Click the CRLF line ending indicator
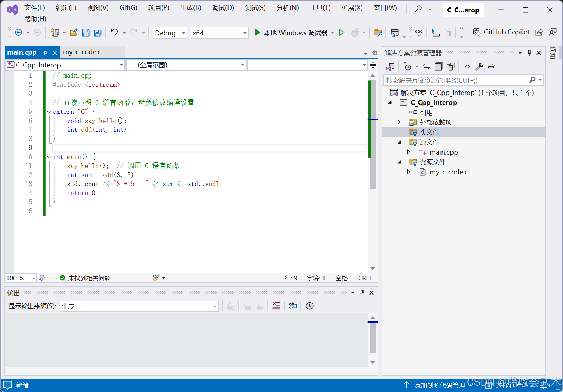The image size is (563, 392). pos(365,278)
